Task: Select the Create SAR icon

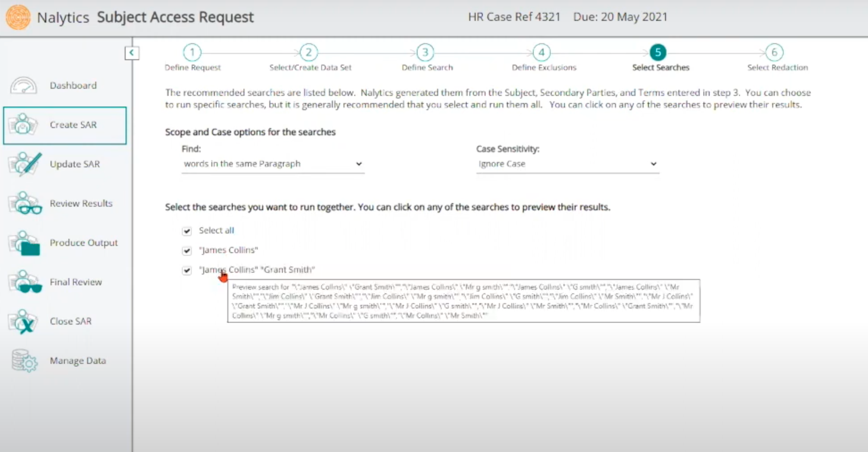Action: (x=24, y=124)
